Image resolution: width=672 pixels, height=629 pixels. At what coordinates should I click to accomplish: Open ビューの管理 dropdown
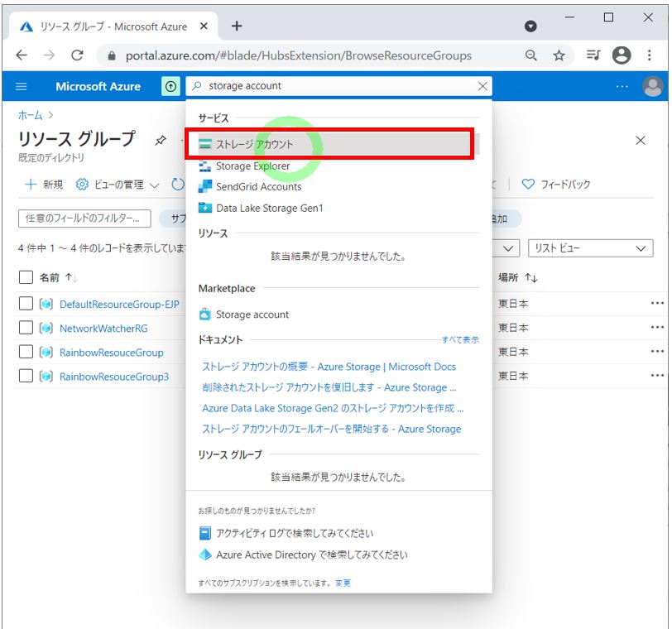118,185
